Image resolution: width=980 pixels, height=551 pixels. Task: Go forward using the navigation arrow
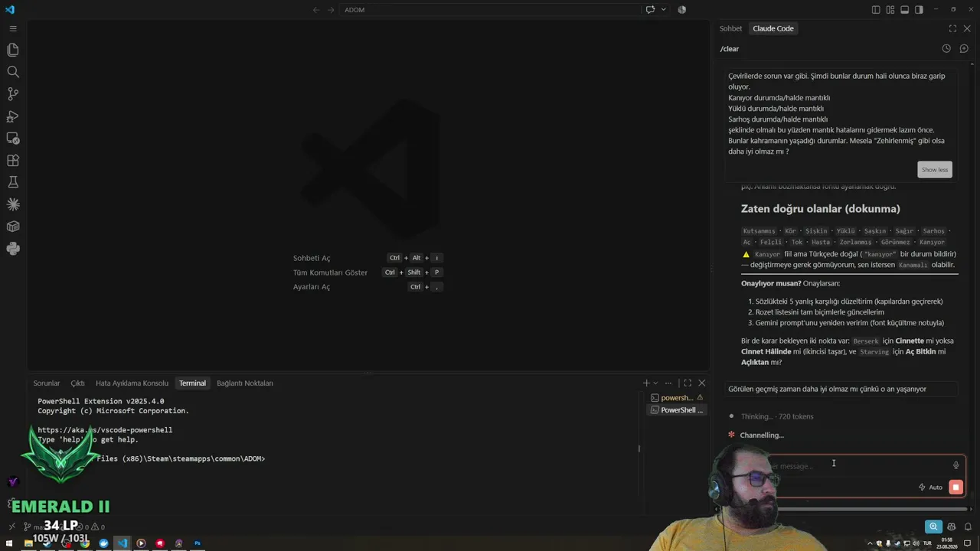pos(331,10)
